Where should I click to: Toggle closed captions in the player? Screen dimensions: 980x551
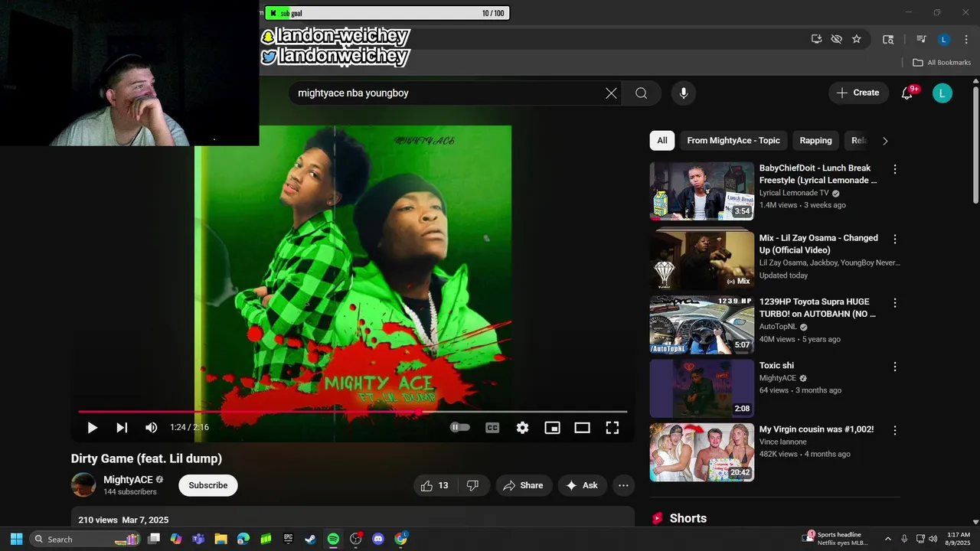(492, 428)
